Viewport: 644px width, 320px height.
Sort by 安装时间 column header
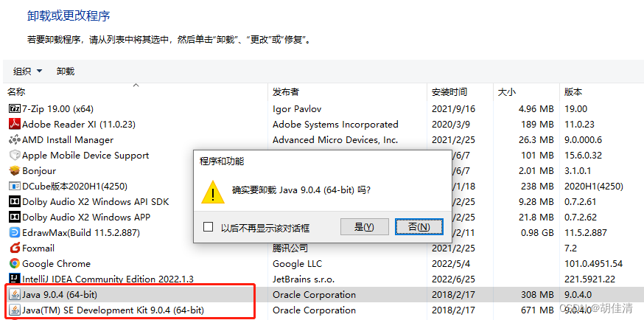click(x=449, y=92)
